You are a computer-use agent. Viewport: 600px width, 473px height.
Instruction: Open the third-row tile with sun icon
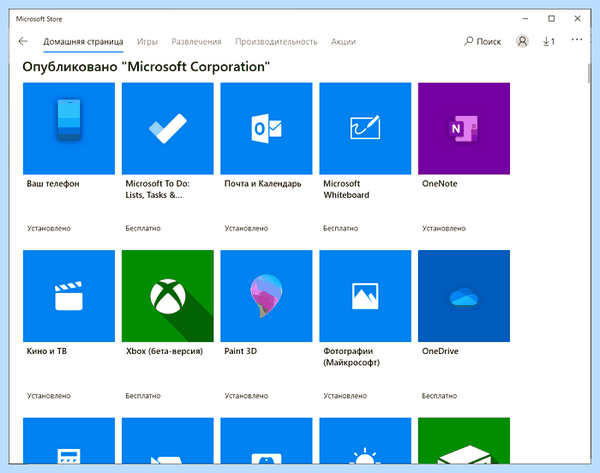365,440
